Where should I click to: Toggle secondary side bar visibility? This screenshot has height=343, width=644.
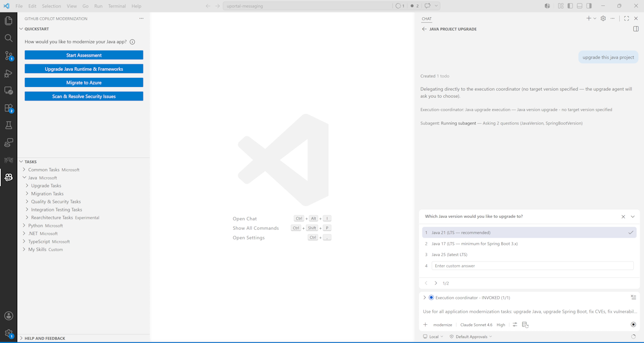[x=589, y=6]
